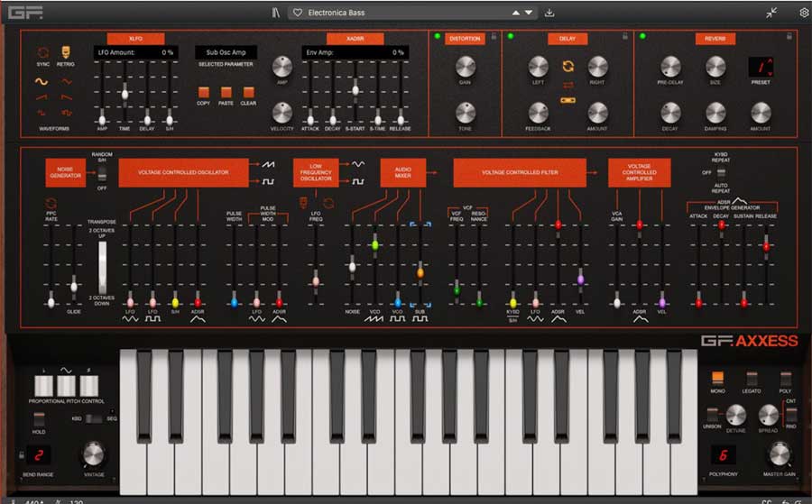
Task: Select LFO square wave output icon
Action: [x=358, y=181]
